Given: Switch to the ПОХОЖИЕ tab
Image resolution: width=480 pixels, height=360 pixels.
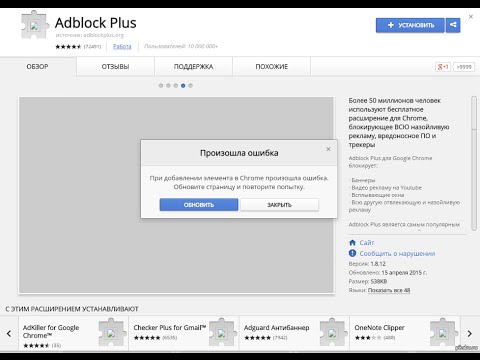Looking at the screenshot, I should point(272,67).
